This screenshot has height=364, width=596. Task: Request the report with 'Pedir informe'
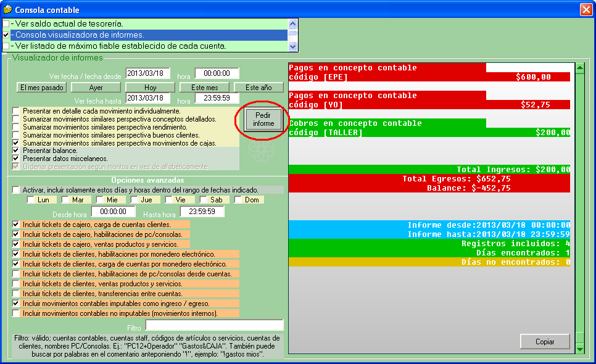tap(263, 120)
